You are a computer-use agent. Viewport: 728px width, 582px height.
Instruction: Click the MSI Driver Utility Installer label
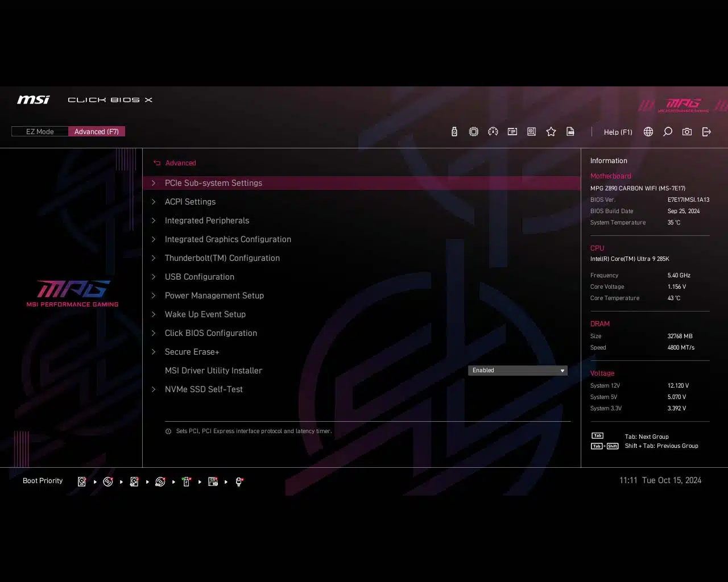(x=213, y=371)
